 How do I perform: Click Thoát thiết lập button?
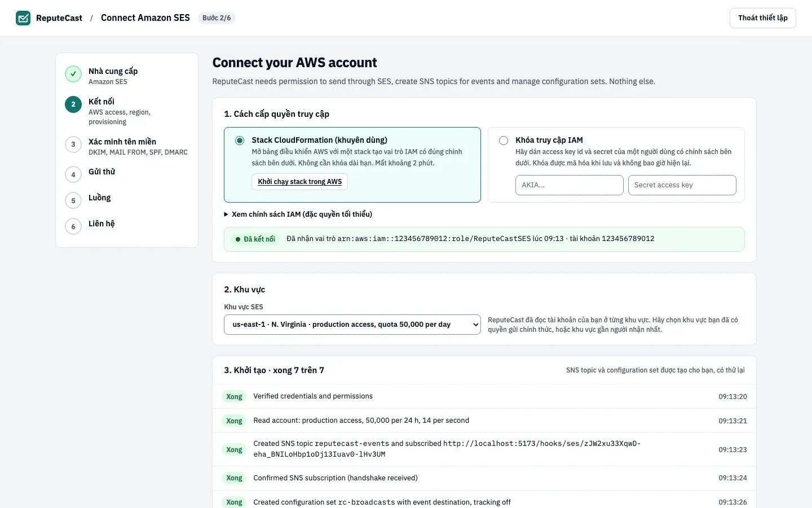tap(763, 18)
